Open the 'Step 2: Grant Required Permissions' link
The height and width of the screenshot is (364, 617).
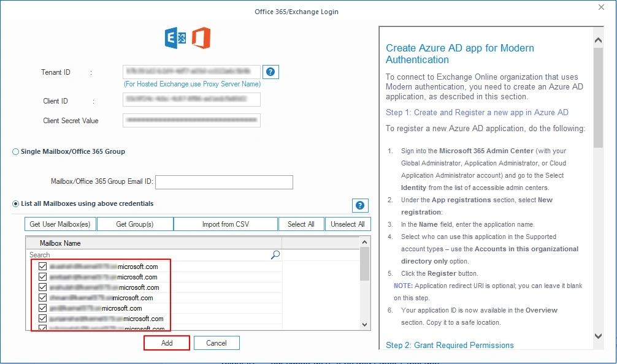coord(449,345)
